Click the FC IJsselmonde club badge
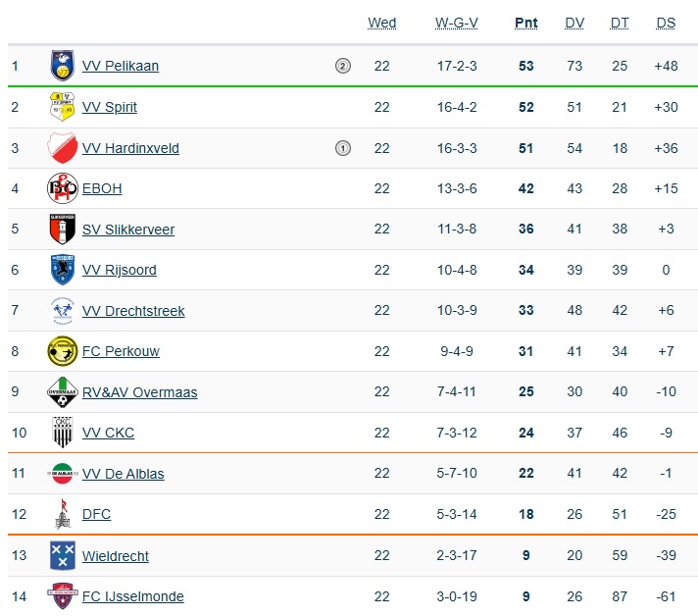 click(63, 595)
